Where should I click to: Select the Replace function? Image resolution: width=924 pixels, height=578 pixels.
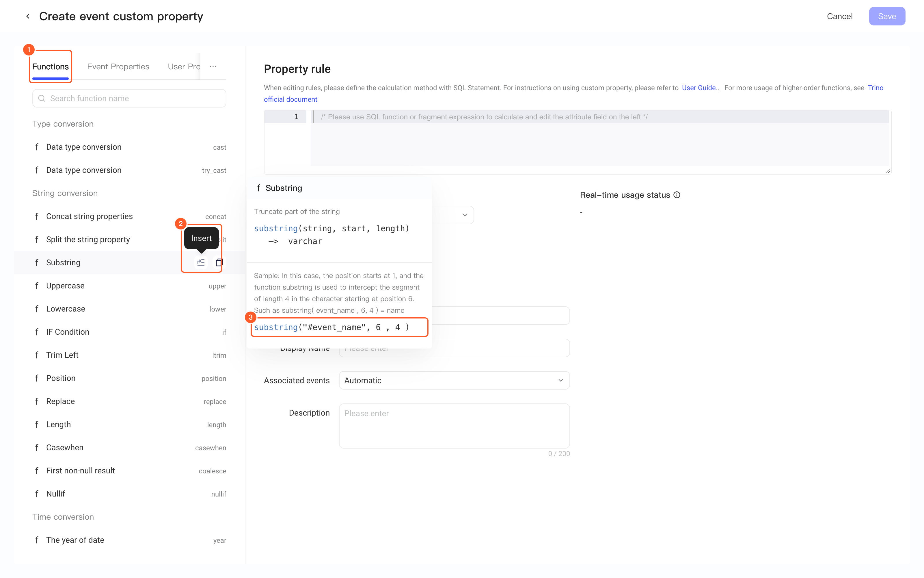129,401
